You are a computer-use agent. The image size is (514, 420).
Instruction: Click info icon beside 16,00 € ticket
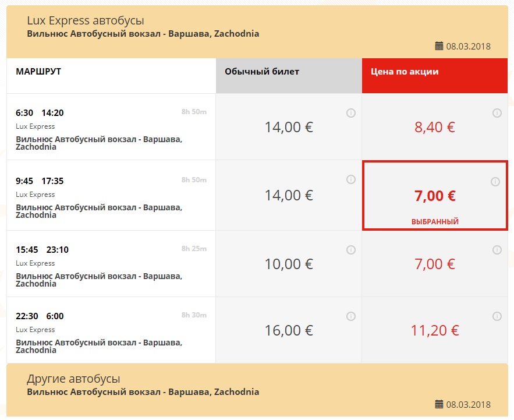click(350, 316)
